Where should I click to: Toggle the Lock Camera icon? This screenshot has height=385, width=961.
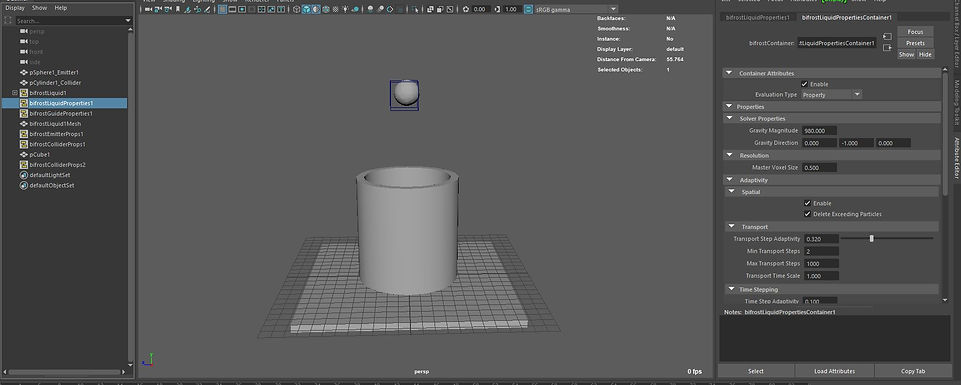[x=158, y=9]
